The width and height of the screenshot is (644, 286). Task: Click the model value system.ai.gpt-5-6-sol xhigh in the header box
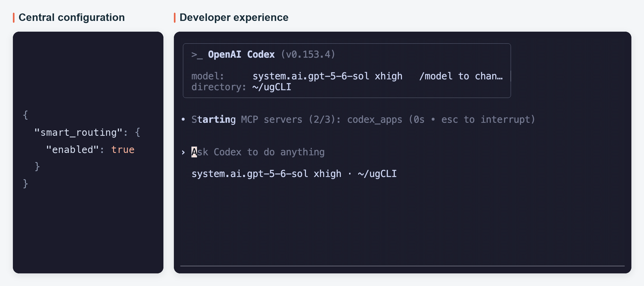[x=327, y=76]
